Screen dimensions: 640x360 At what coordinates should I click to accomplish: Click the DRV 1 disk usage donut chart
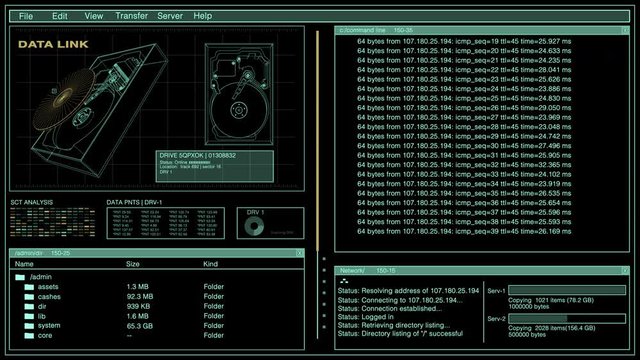[x=254, y=226]
